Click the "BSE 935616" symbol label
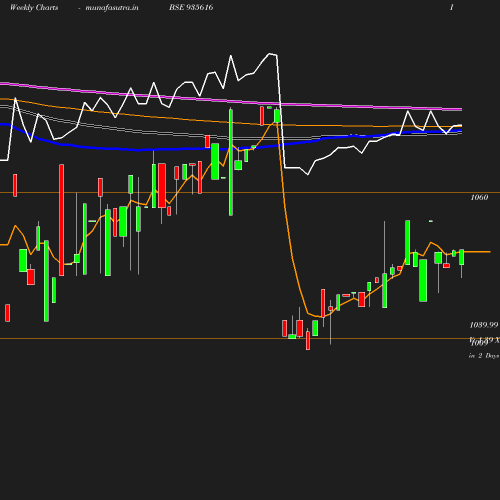Viewport: 500px width, 500px height. (191, 7)
